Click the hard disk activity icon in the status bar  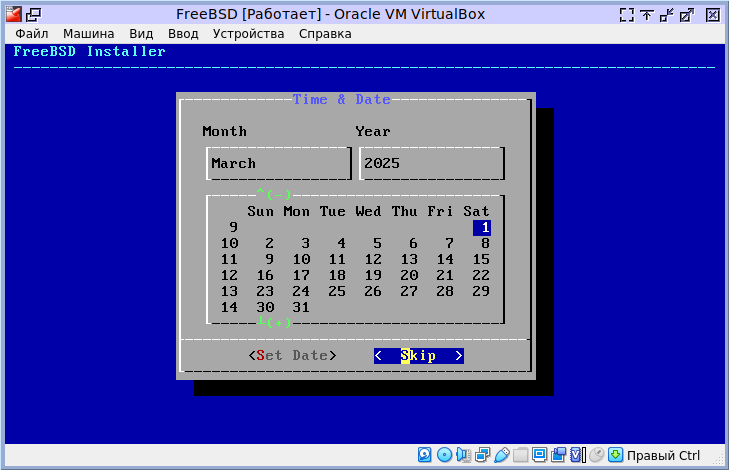pyautogui.click(x=424, y=455)
